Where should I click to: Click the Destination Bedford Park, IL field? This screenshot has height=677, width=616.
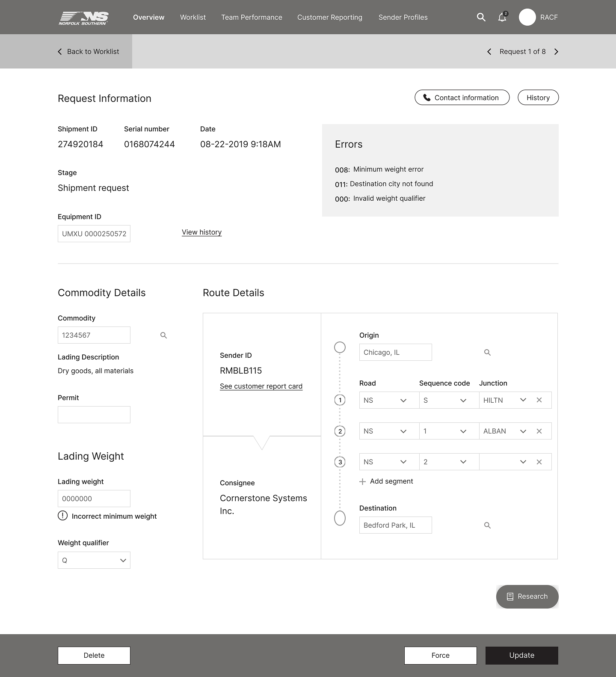(x=396, y=525)
